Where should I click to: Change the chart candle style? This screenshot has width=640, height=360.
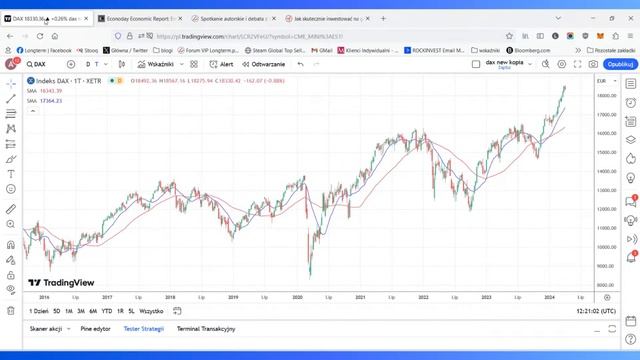tap(122, 64)
